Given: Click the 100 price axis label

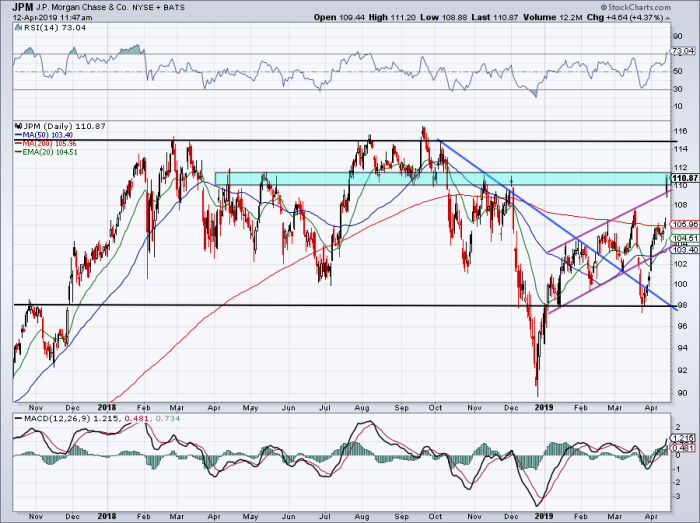Looking at the screenshot, I should (x=680, y=284).
